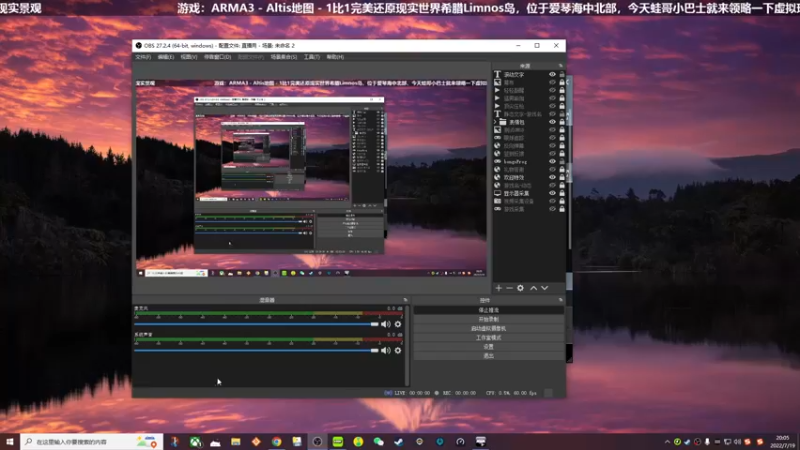
Task: Open File Explorer from the taskbar
Action: [236, 442]
